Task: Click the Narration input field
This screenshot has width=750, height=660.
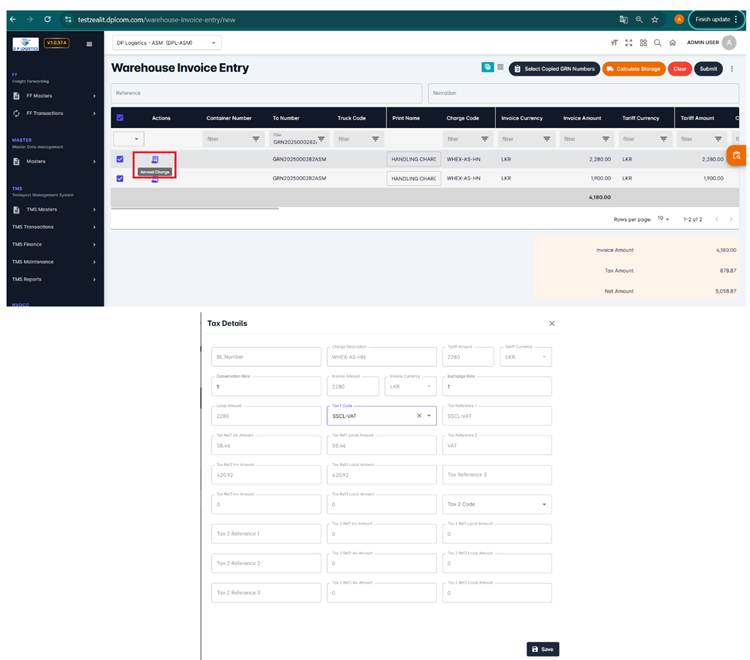Action: pyautogui.click(x=583, y=93)
